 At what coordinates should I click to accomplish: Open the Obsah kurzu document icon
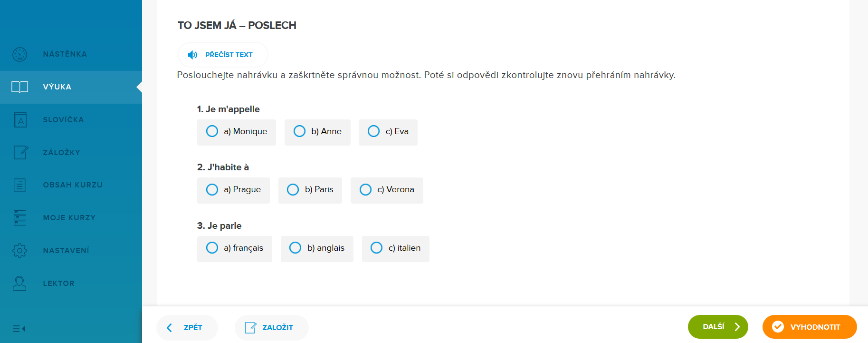click(20, 185)
